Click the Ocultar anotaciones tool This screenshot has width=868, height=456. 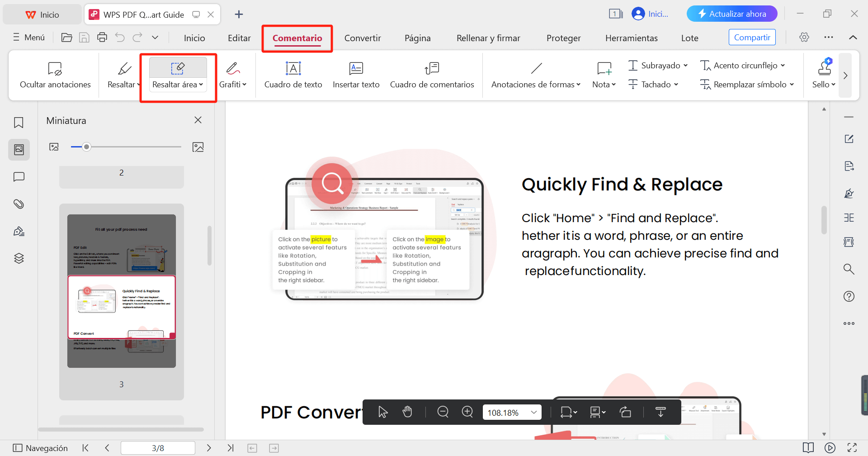[55, 75]
